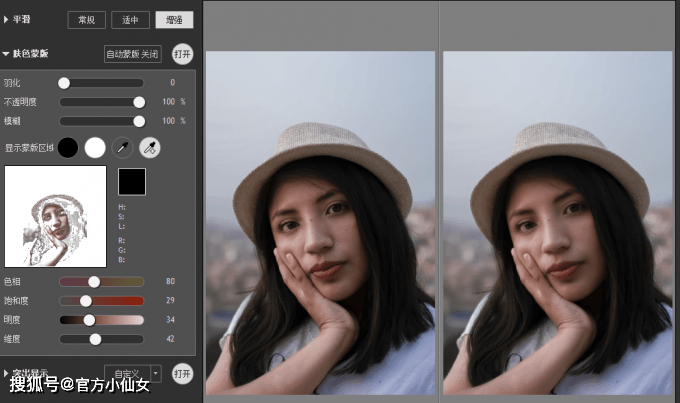Expand the 突出显示 section triangle
The image size is (680, 403).
pos(6,373)
